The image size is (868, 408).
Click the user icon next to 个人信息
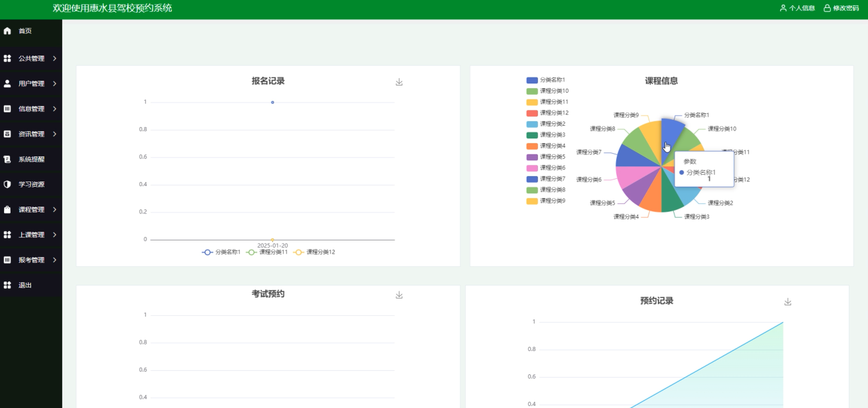point(783,8)
